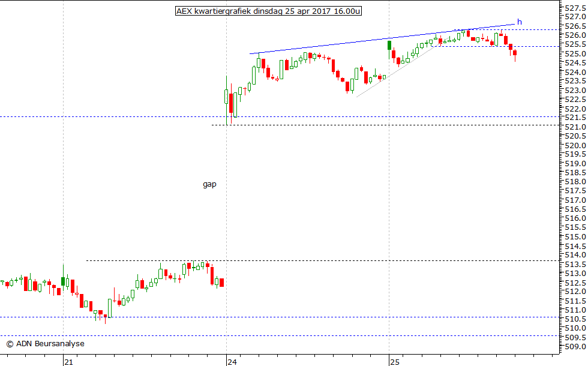Click the price label '520.0' on the y-axis
Image resolution: width=588 pixels, height=366 pixels.
(575, 145)
